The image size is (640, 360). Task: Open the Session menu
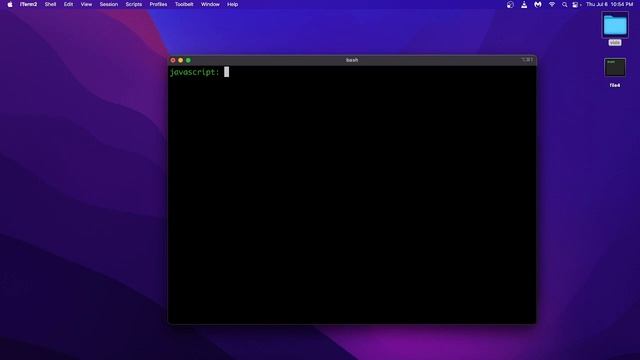[x=109, y=4]
